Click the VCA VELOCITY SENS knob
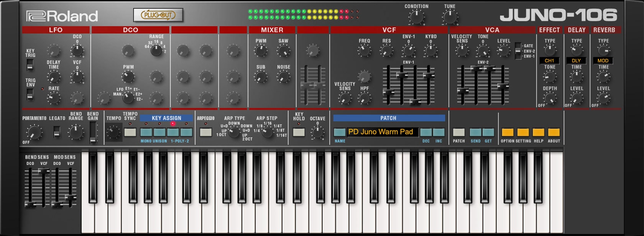644x236 pixels. 462,51
